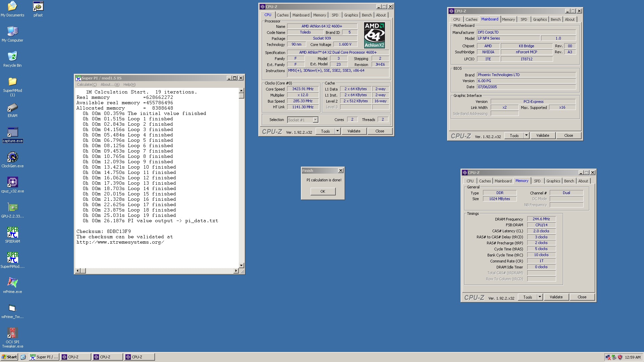Open Graphics tab in CPU-Z Mainboard window
644x362 pixels.
click(540, 19)
